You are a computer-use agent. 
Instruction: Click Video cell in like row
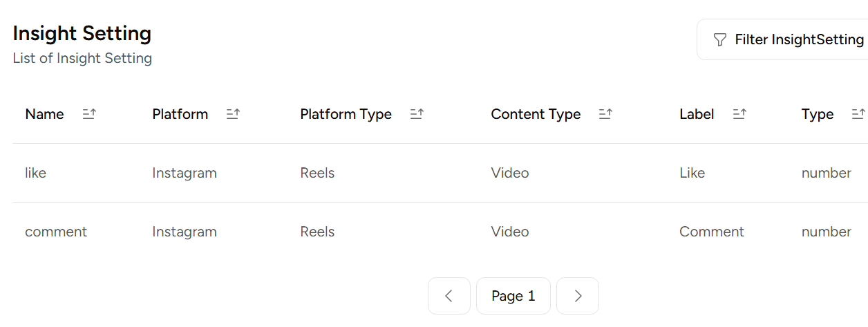[510, 173]
